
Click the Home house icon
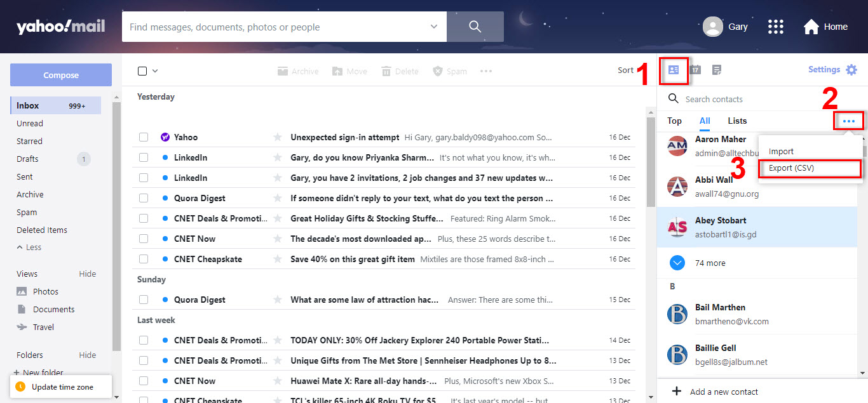click(811, 27)
